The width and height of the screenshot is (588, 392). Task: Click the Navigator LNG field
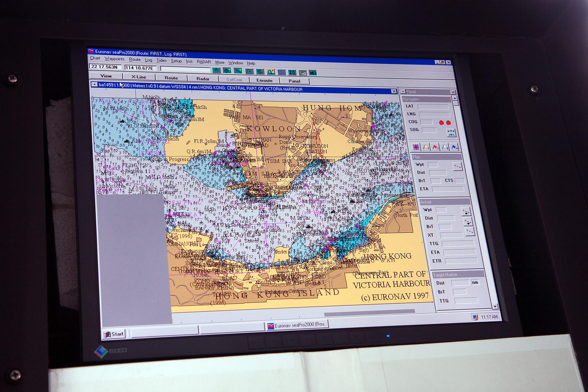coord(434,114)
